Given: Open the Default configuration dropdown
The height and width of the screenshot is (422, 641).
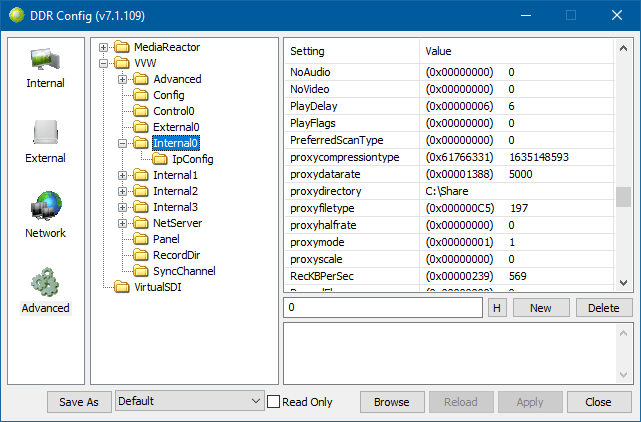Looking at the screenshot, I should pos(189,401).
